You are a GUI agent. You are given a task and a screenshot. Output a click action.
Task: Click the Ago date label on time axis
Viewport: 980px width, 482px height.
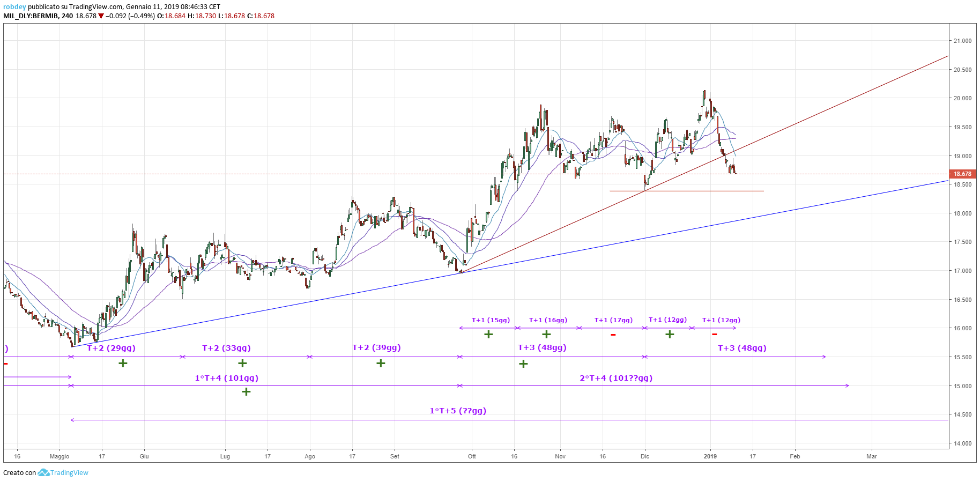click(x=310, y=456)
